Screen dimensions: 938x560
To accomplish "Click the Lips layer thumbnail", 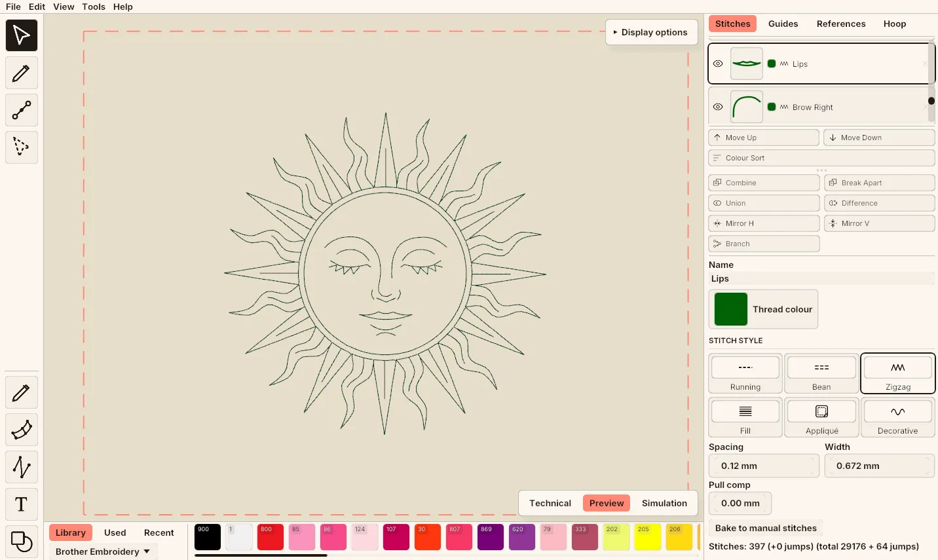I will [x=747, y=64].
